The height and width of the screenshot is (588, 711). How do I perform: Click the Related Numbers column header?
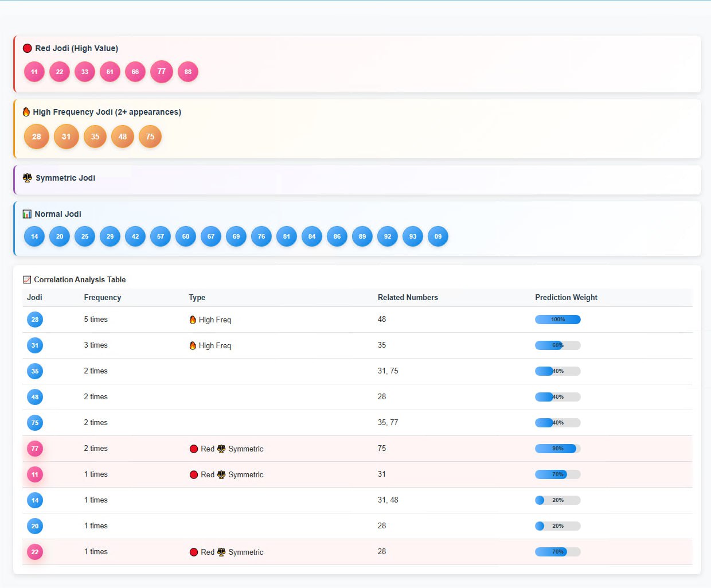tap(408, 297)
